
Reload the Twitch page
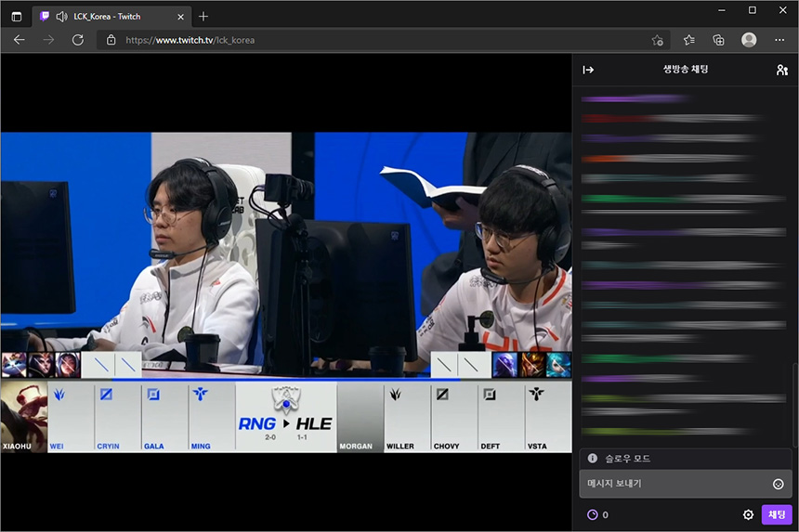coord(77,40)
